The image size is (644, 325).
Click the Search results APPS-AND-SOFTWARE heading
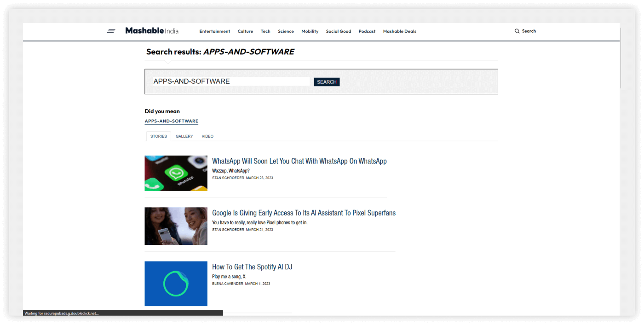220,52
